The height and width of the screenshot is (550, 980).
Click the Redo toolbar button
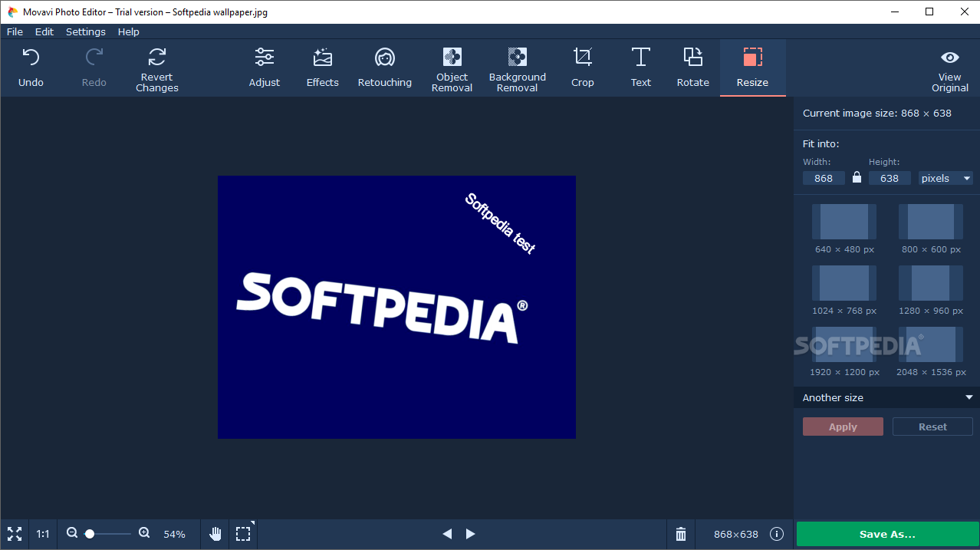(94, 68)
